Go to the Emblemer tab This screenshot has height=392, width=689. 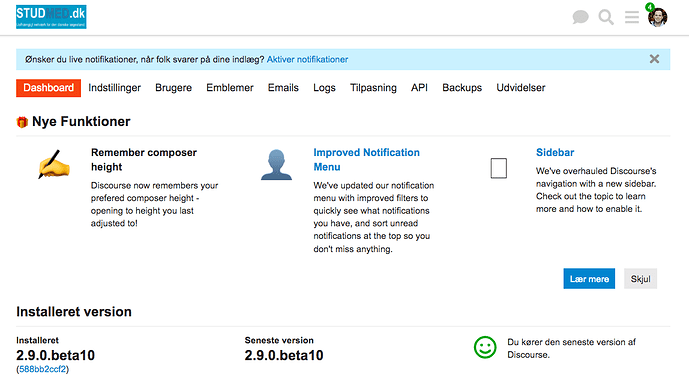click(x=230, y=88)
